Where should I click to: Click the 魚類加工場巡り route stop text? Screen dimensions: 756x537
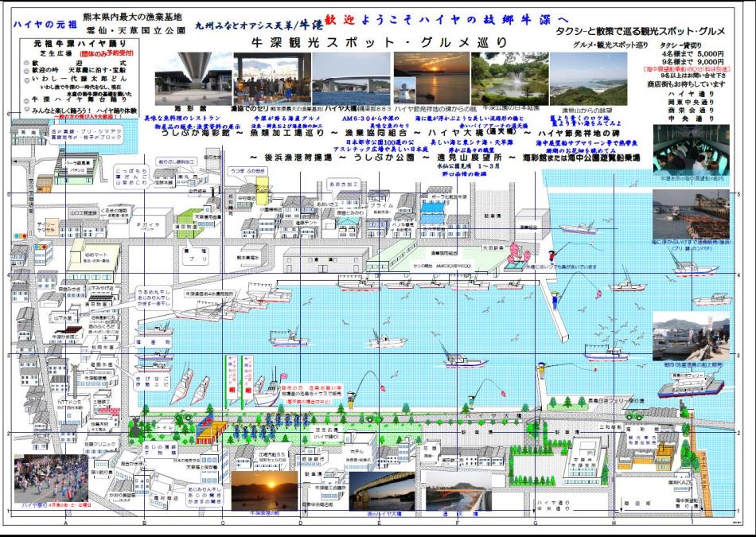[287, 133]
